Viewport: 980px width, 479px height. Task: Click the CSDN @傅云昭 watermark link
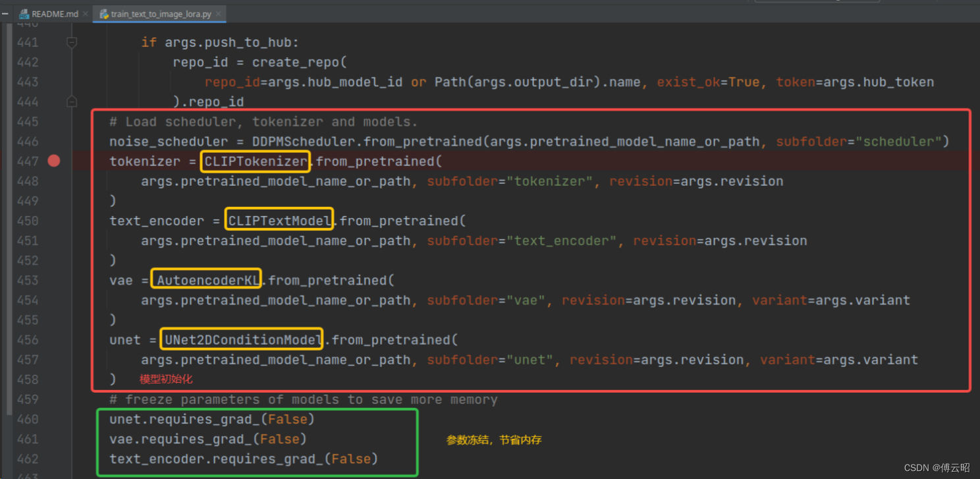pyautogui.click(x=938, y=466)
